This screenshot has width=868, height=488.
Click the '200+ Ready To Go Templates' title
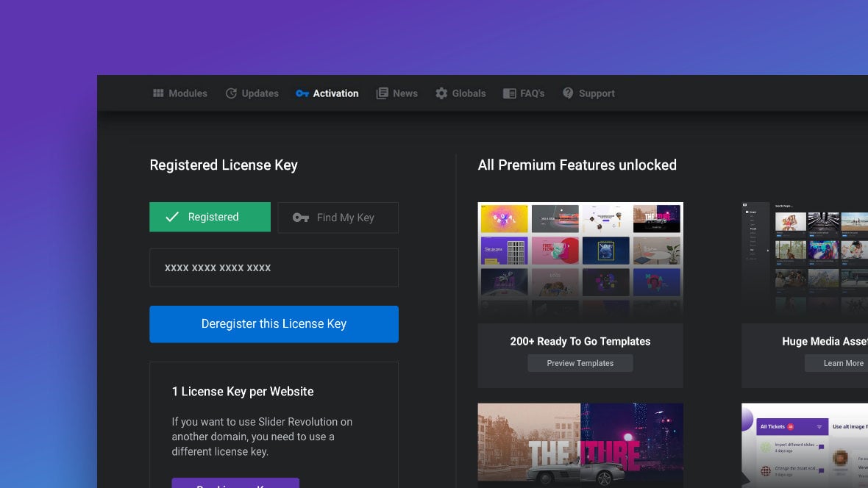[x=580, y=341]
